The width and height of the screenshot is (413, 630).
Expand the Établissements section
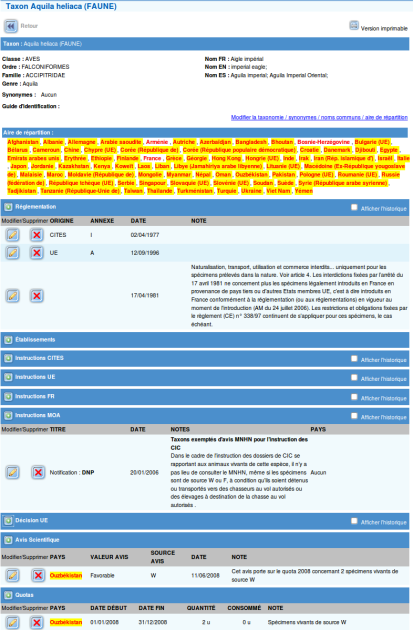point(8,340)
